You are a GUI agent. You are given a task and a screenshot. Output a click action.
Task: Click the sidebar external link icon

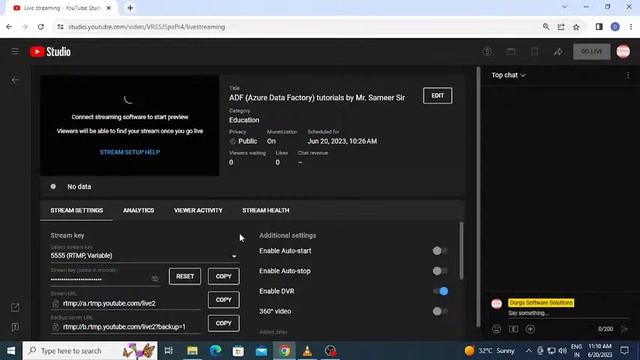[15, 307]
